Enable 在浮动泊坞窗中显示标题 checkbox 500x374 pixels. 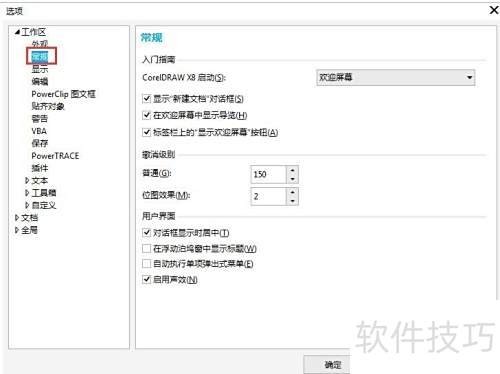[x=146, y=248]
